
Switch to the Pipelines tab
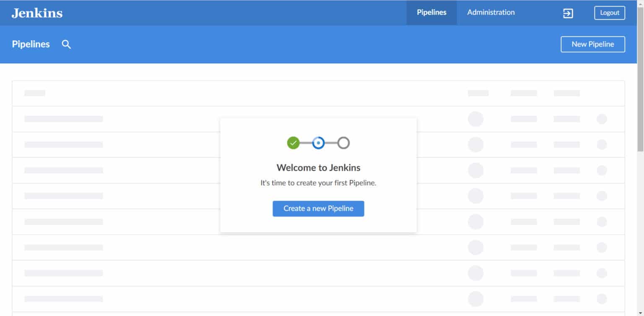(431, 12)
